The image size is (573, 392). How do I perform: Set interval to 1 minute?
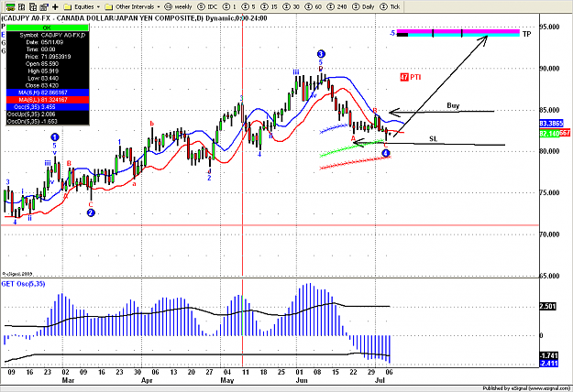[230, 6]
